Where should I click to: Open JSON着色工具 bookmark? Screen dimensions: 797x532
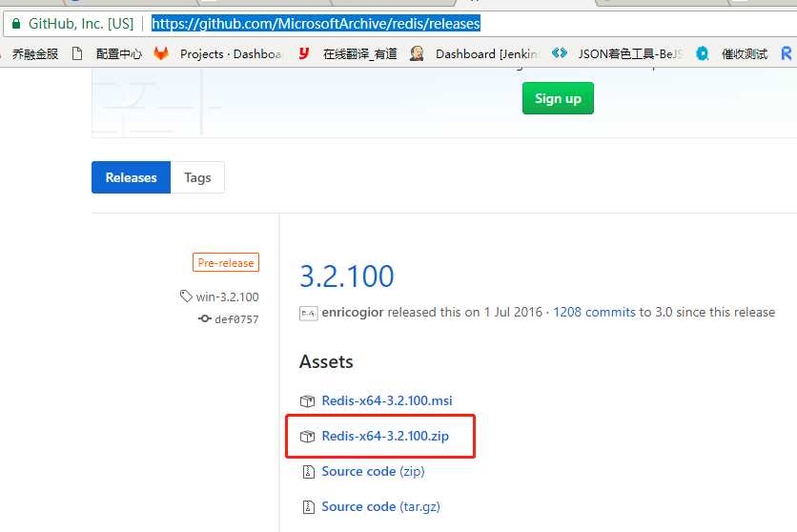pos(630,53)
